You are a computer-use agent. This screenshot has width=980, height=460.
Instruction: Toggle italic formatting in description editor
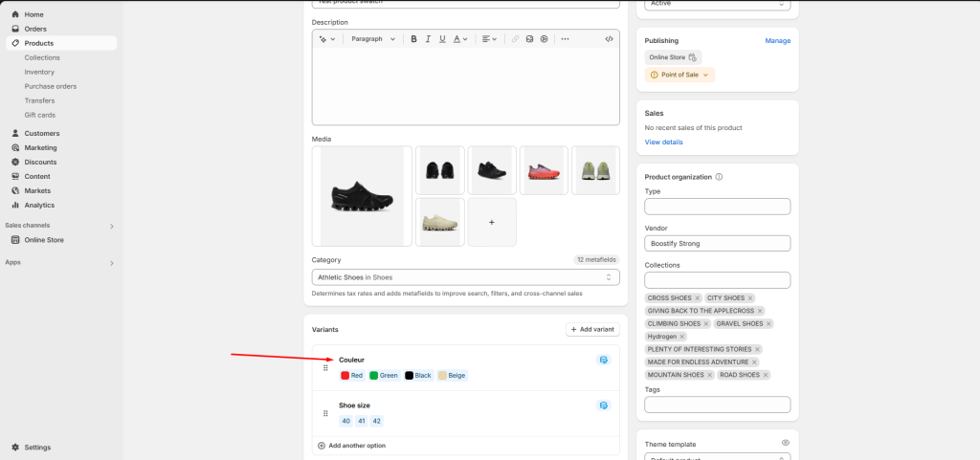[428, 38]
